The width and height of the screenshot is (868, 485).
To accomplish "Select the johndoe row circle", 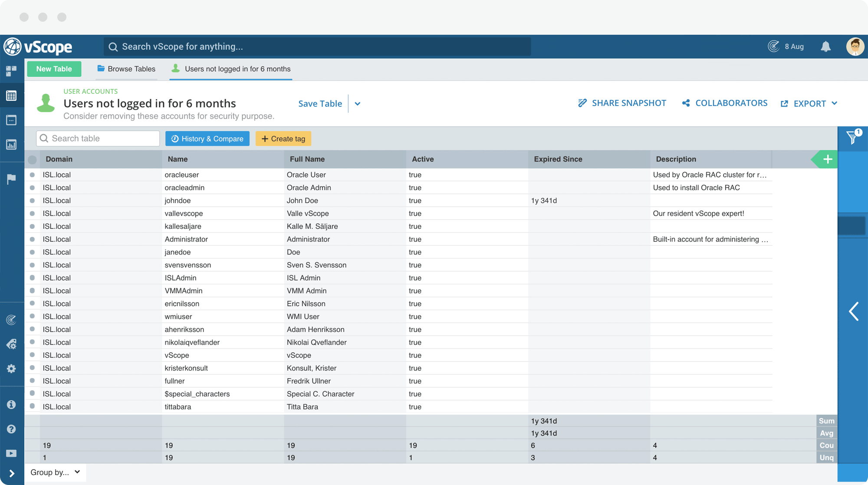I will pos(32,201).
